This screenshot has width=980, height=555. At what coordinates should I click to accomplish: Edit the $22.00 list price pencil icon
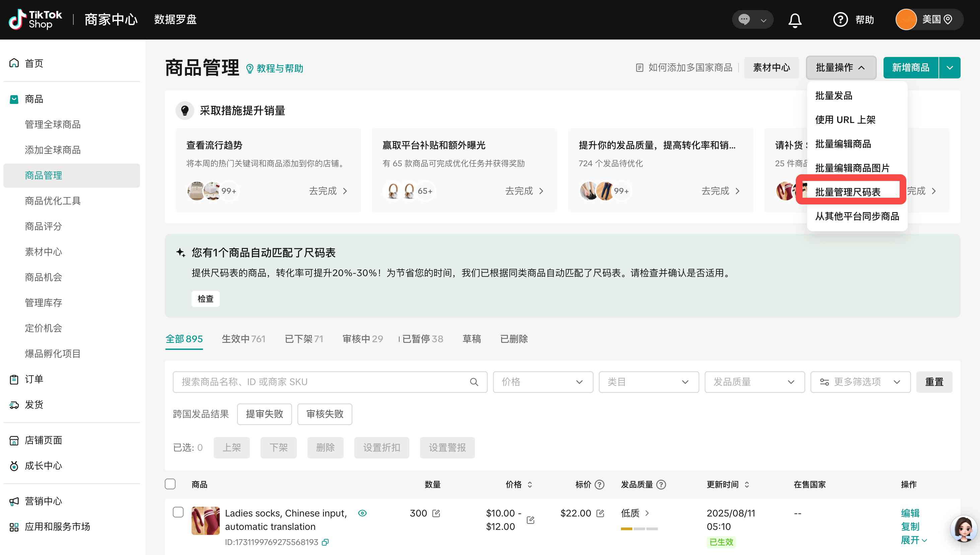[x=600, y=513]
